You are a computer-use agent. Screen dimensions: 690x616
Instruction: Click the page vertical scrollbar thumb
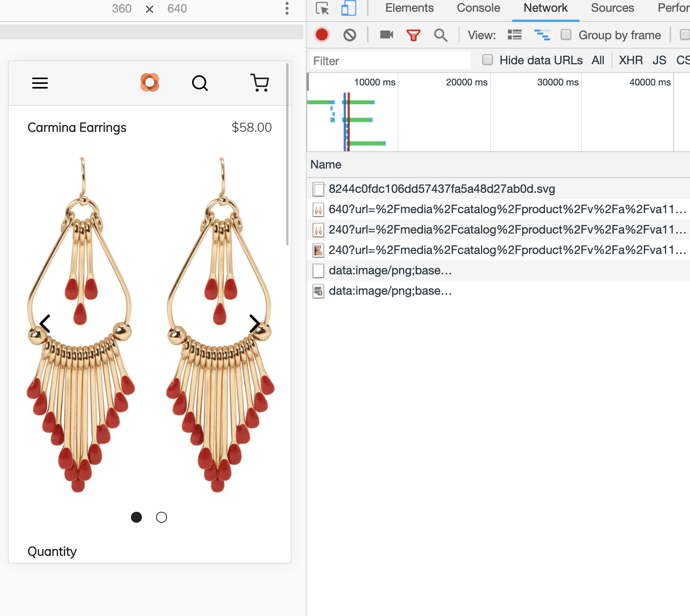point(287,154)
